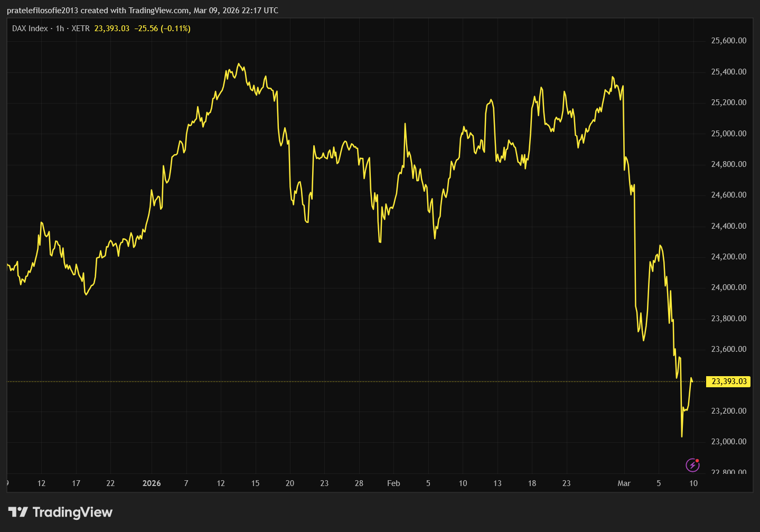Click the 2026 year label on time axis
Image resolution: width=760 pixels, height=532 pixels.
[152, 483]
